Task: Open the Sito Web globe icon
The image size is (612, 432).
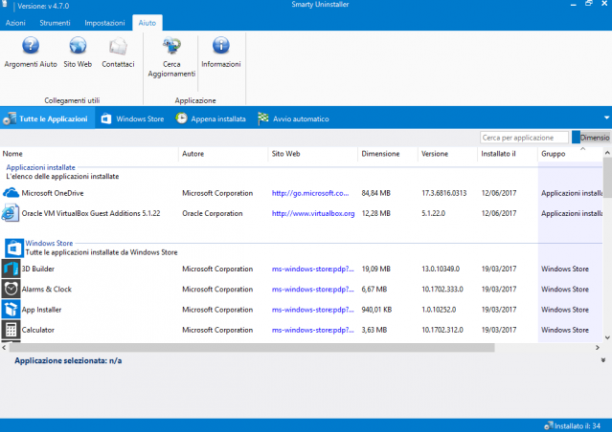Action: (78, 45)
